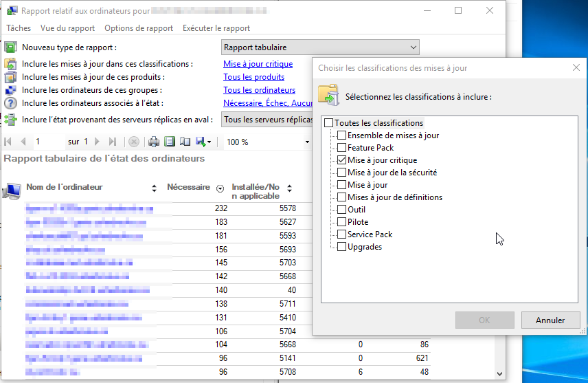Screen dimensions: 588x383
Task: Click the current page number field
Action: [49, 142]
